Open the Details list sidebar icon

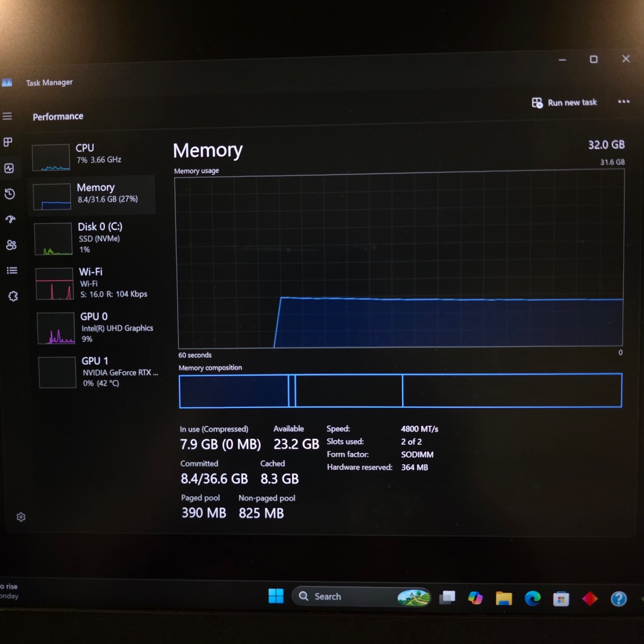pos(12,270)
